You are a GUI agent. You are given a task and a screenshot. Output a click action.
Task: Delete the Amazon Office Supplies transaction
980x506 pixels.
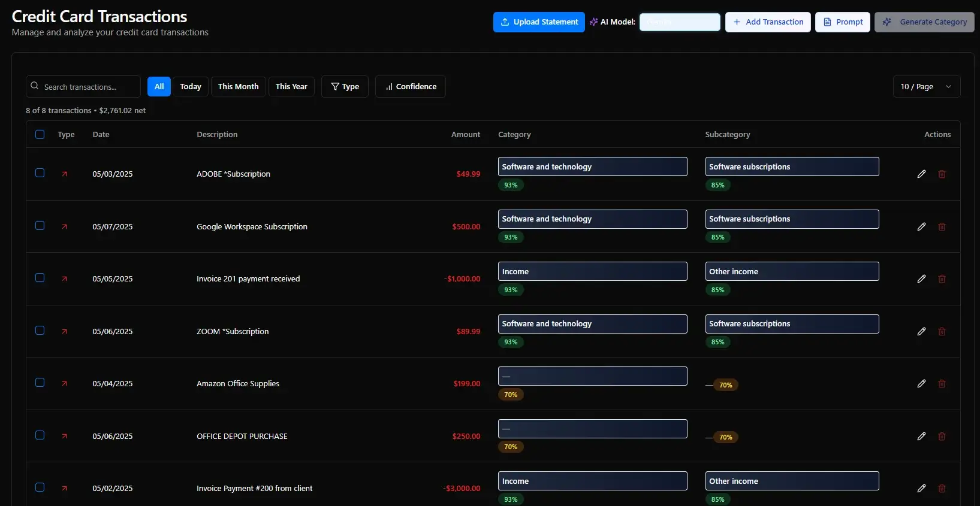(942, 384)
